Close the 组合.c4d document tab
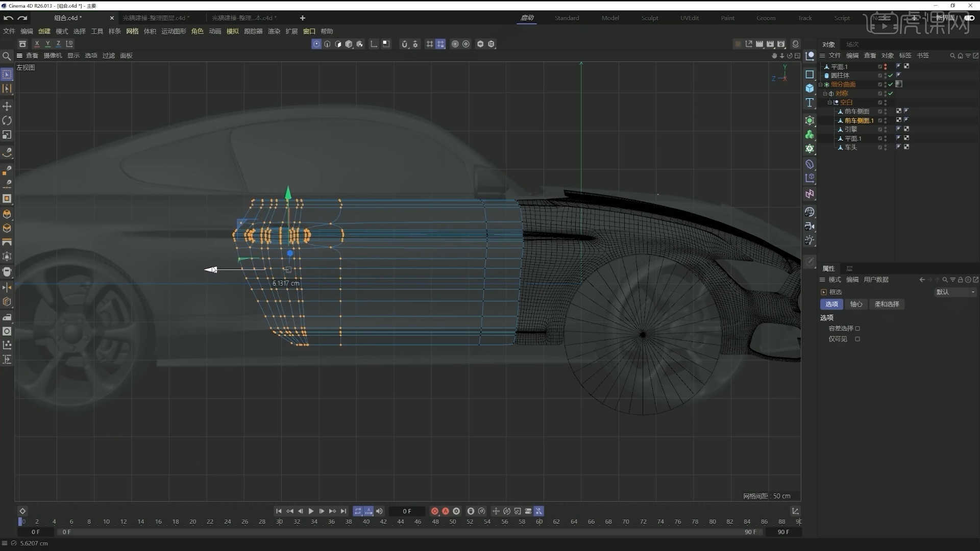Screen dimensions: 980x551 [x=112, y=18]
